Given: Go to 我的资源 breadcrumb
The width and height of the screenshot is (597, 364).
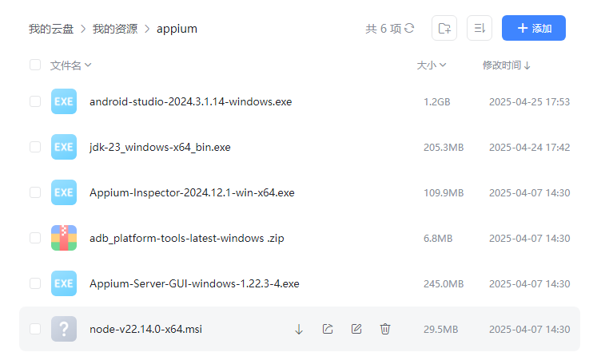Looking at the screenshot, I should 115,29.
